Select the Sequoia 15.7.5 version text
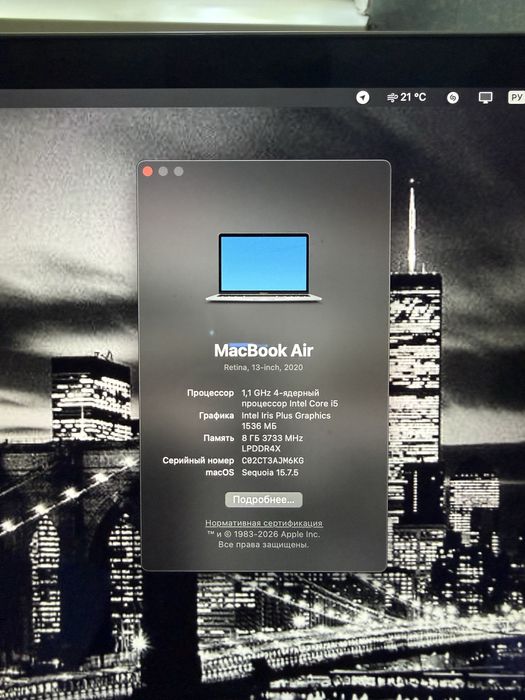 (x=270, y=472)
